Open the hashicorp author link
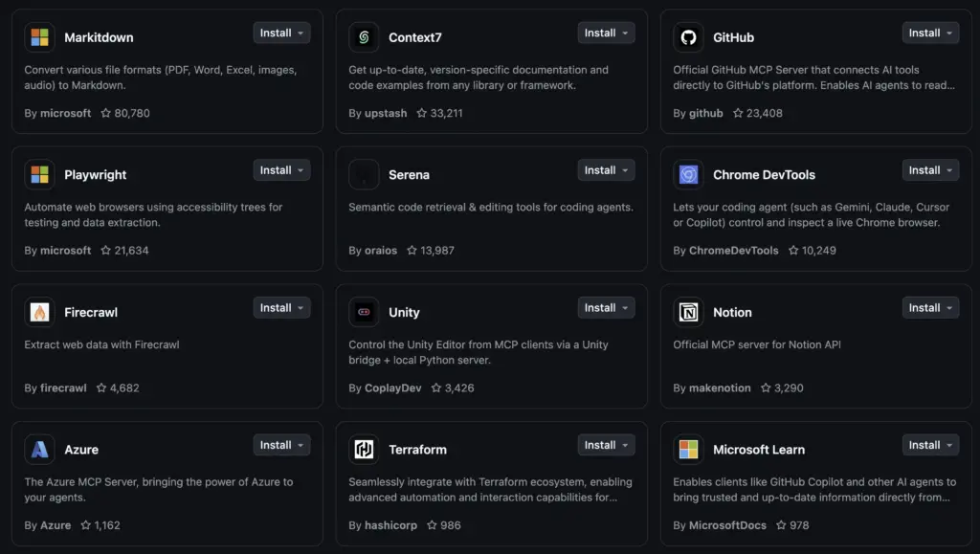This screenshot has height=554, width=980. tap(390, 525)
